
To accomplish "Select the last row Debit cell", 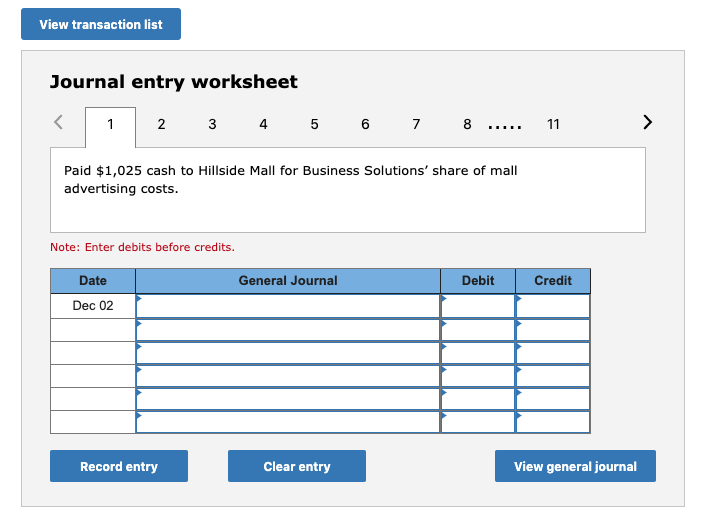I will [x=478, y=422].
